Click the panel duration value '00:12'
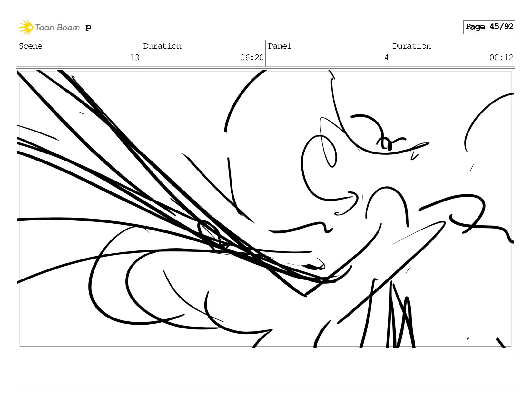Viewport: 532px width, 411px height. [501, 58]
